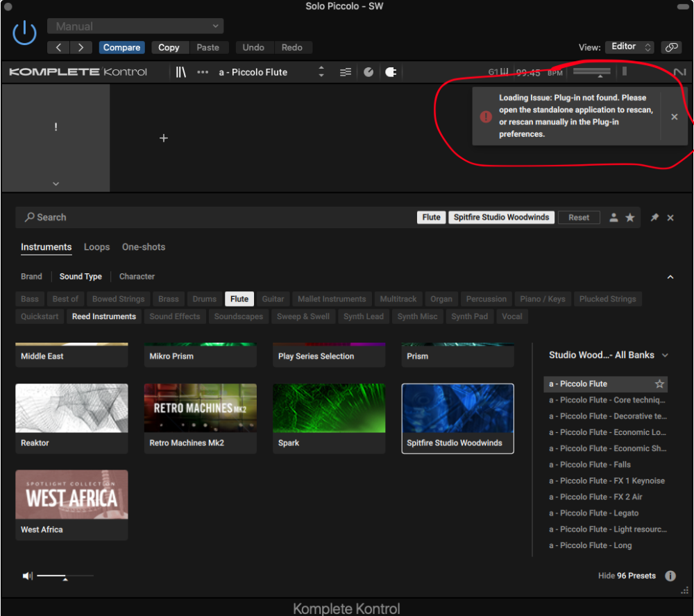Toggle the Komplete Kontrol browser library icon

tap(180, 71)
